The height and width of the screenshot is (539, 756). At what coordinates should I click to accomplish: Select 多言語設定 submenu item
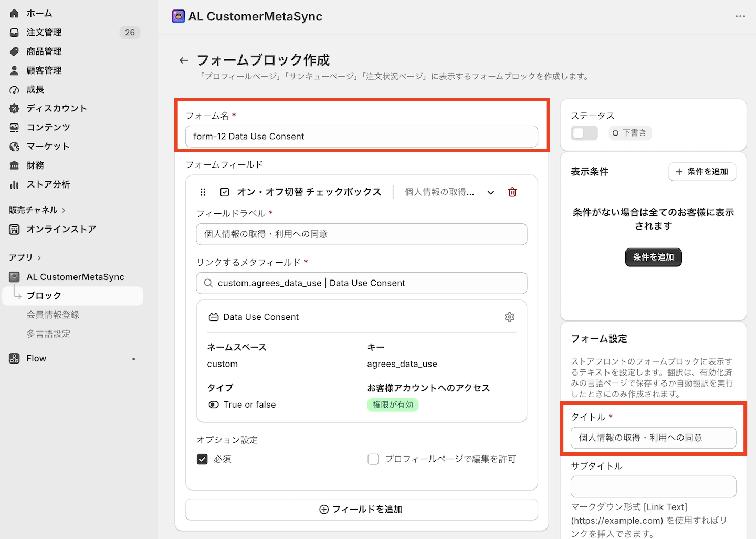(48, 334)
